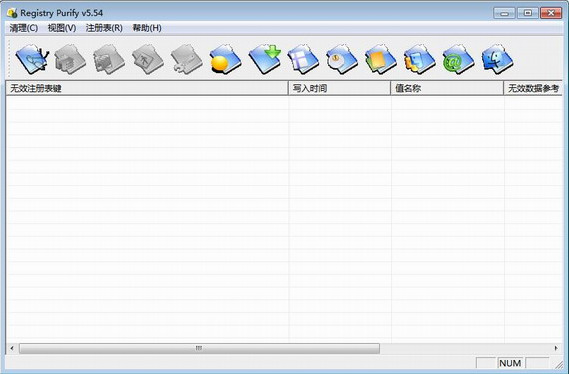Click the orange document folder icon
The height and width of the screenshot is (374, 570).
381,59
